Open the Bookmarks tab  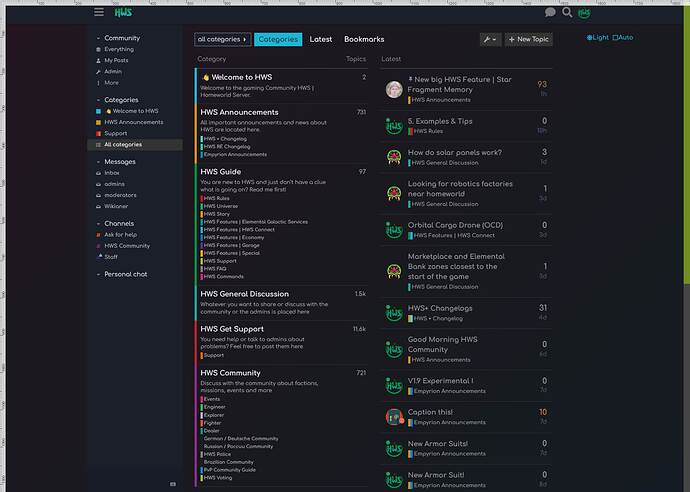[364, 39]
